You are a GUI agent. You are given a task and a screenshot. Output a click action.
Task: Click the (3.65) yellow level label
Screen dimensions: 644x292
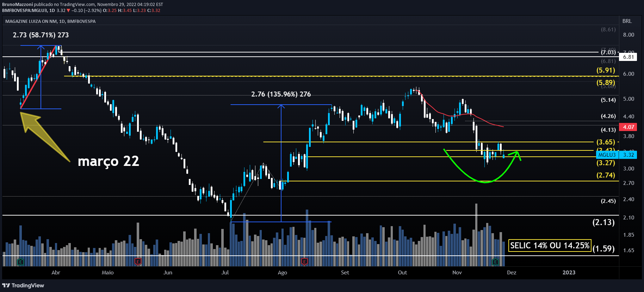coord(606,142)
